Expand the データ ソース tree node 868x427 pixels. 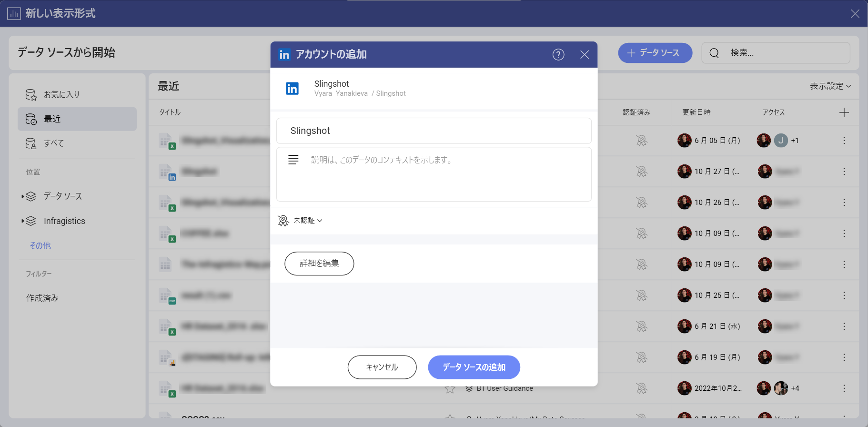click(x=23, y=196)
